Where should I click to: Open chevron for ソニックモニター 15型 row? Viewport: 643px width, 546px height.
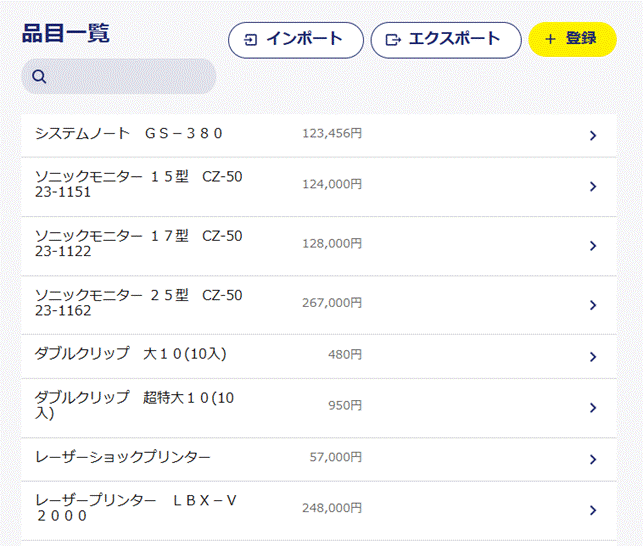593,187
